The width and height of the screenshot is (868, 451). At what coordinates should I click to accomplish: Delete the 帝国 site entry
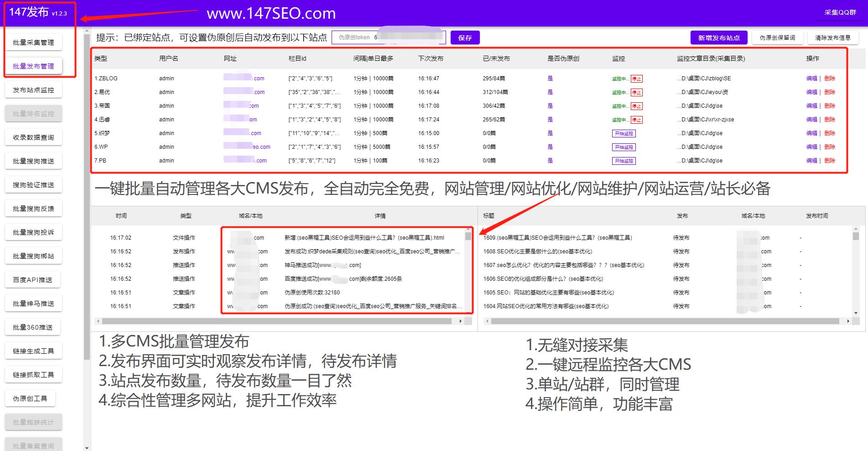(830, 105)
